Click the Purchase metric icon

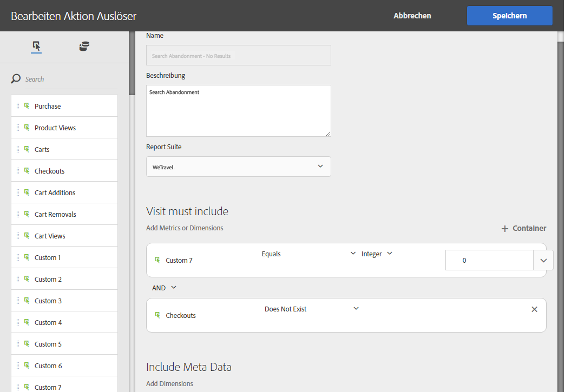click(x=27, y=106)
